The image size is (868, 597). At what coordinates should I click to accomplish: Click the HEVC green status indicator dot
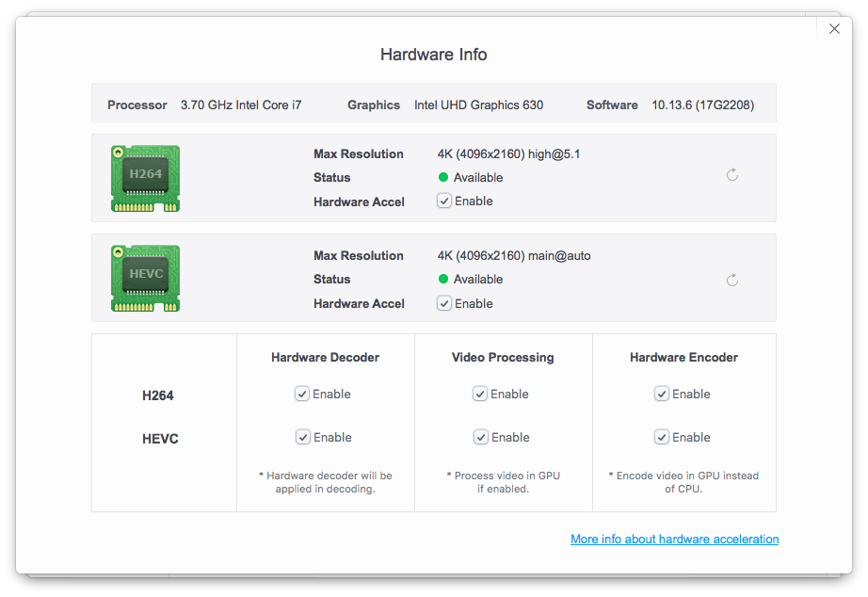click(x=442, y=279)
